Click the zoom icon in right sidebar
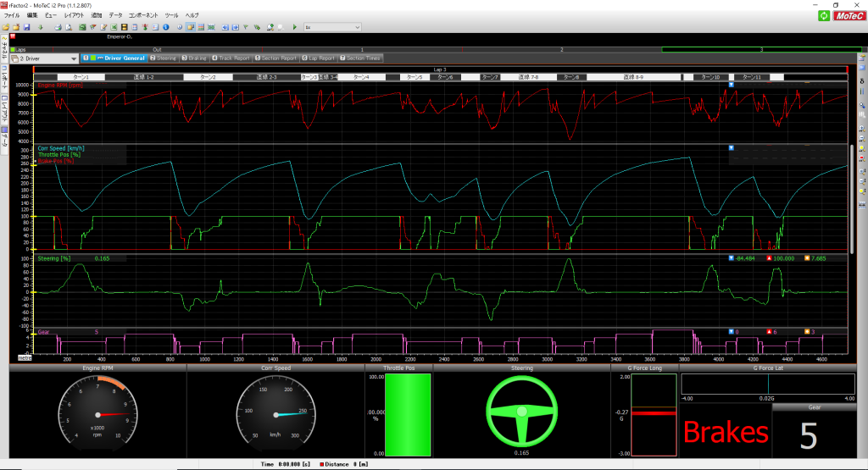Viewport: 868px width, 470px height. point(861,105)
